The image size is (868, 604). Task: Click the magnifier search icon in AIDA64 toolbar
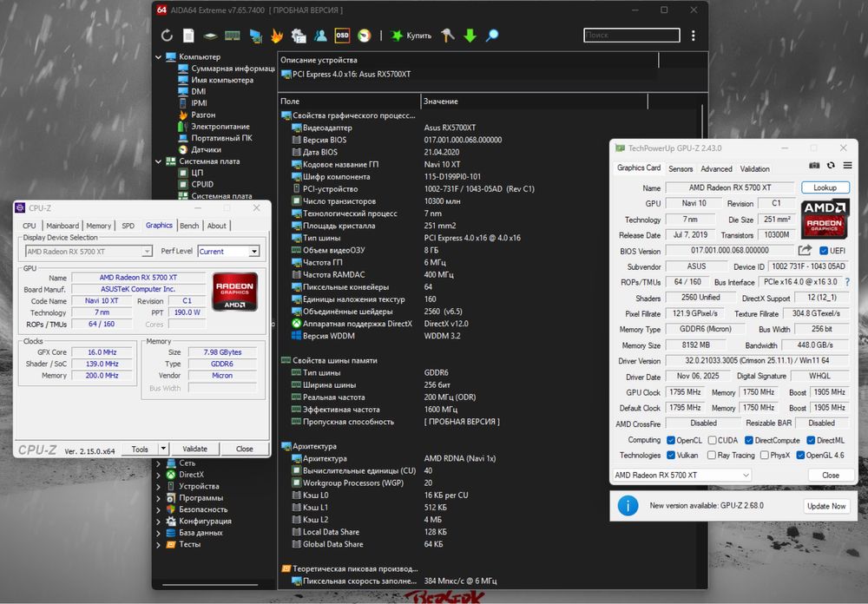tap(492, 36)
